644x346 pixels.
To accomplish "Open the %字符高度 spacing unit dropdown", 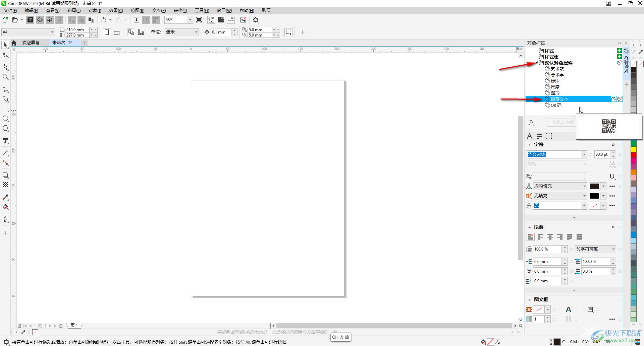I will tap(596, 249).
